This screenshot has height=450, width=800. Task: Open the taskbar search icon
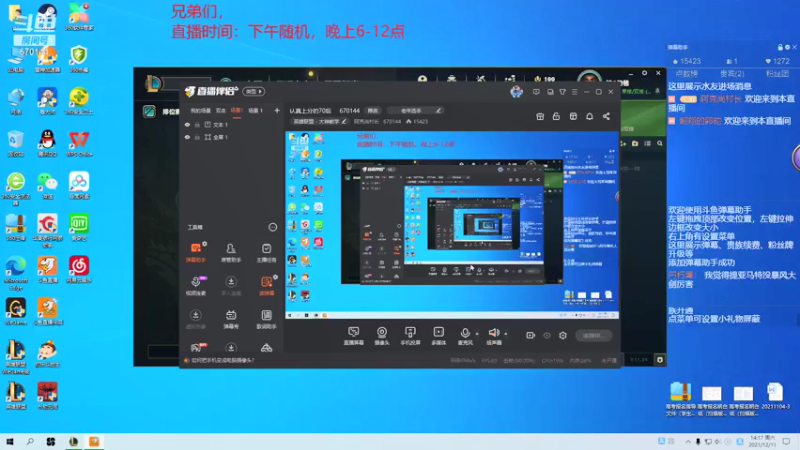click(x=30, y=441)
